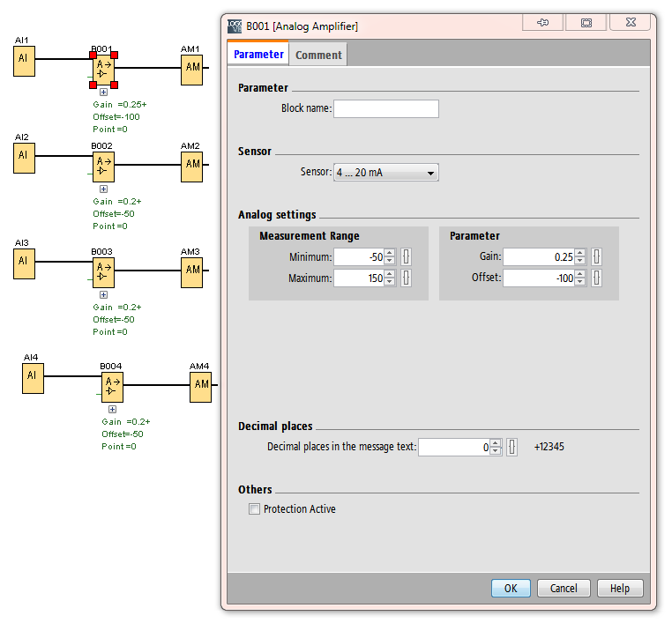This screenshot has height=623, width=672.
Task: Open Help for Analog Amplifier
Action: 620,588
